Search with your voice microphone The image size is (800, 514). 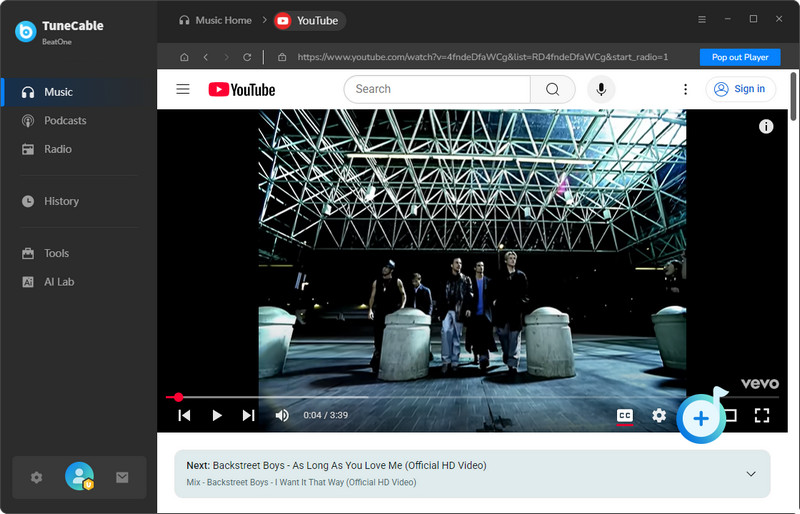tap(602, 89)
